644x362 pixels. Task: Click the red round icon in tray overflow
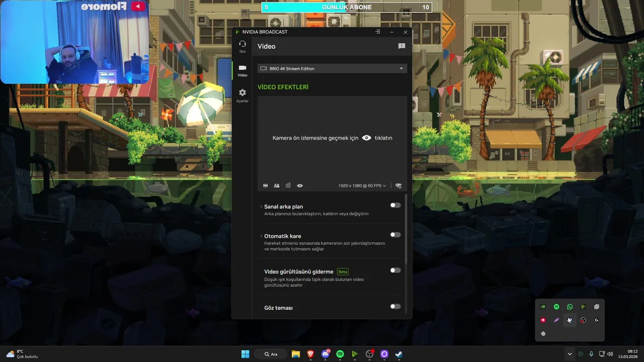point(543,320)
